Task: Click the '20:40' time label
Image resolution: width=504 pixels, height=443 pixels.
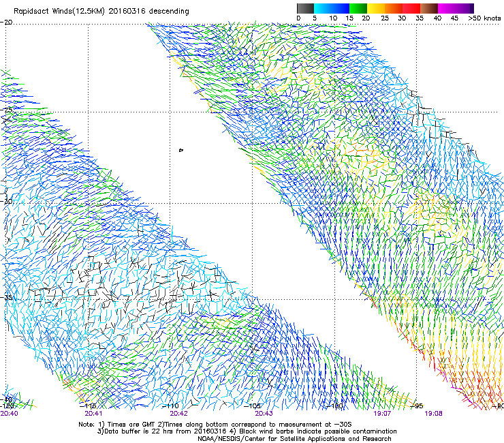Action: coord(10,414)
